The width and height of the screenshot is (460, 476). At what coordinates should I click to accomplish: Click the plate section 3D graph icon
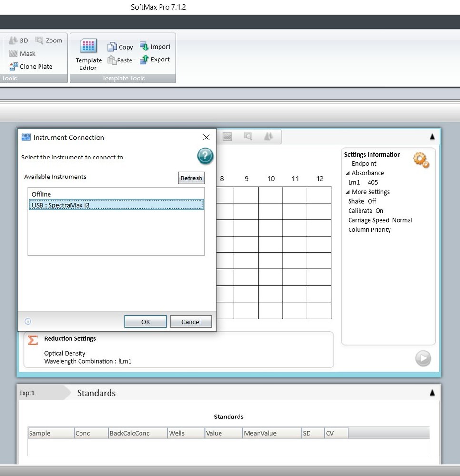tap(269, 137)
